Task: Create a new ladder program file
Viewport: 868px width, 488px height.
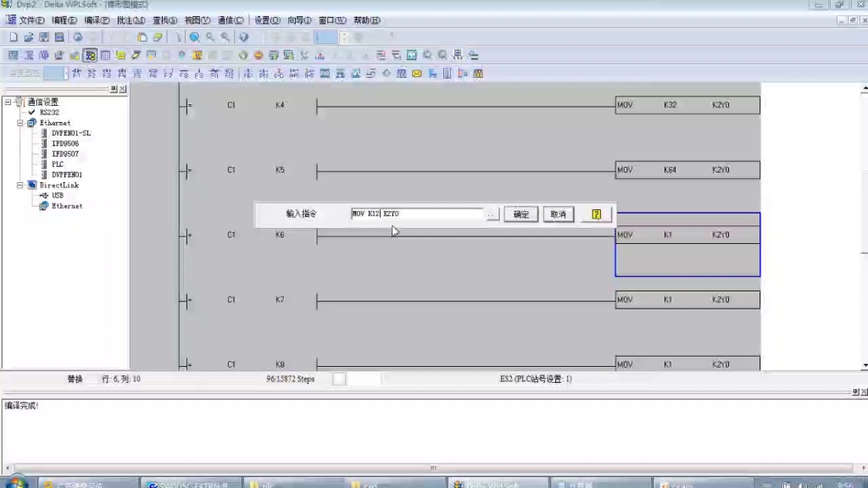Action: 14,38
